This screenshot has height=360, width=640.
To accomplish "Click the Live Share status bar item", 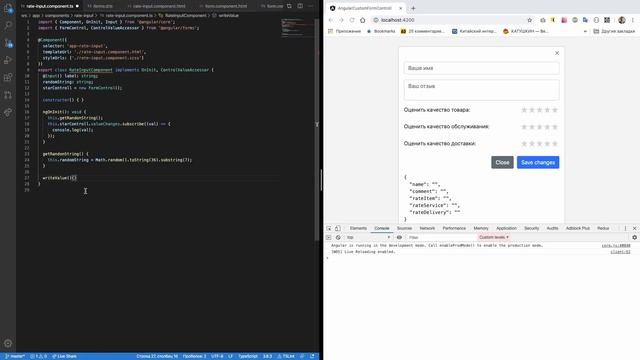I will (64, 356).
